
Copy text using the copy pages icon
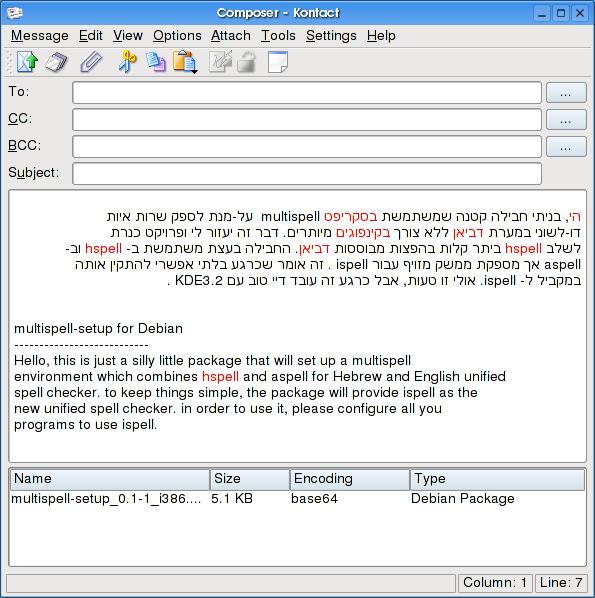156,62
